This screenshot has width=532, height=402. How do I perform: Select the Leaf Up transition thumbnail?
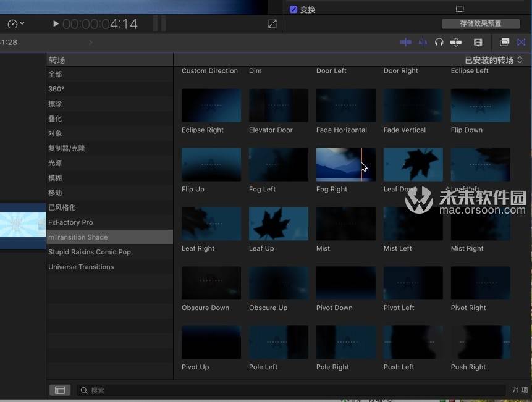(x=279, y=224)
